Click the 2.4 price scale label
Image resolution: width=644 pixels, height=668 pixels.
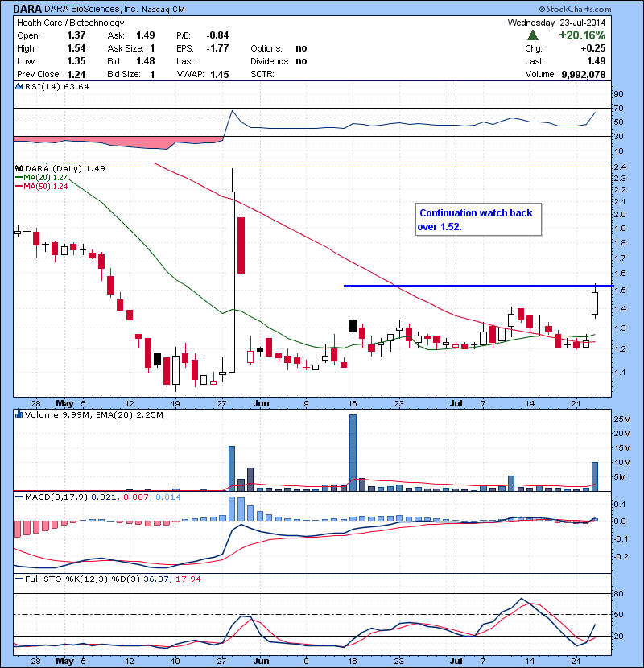(x=620, y=167)
